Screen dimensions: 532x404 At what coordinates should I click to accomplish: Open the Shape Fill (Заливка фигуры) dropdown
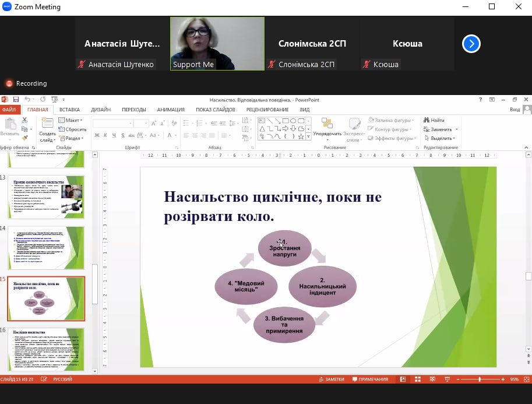click(x=391, y=120)
